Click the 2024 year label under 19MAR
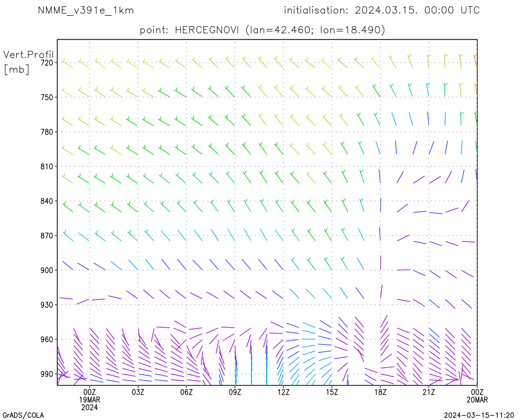 click(89, 407)
